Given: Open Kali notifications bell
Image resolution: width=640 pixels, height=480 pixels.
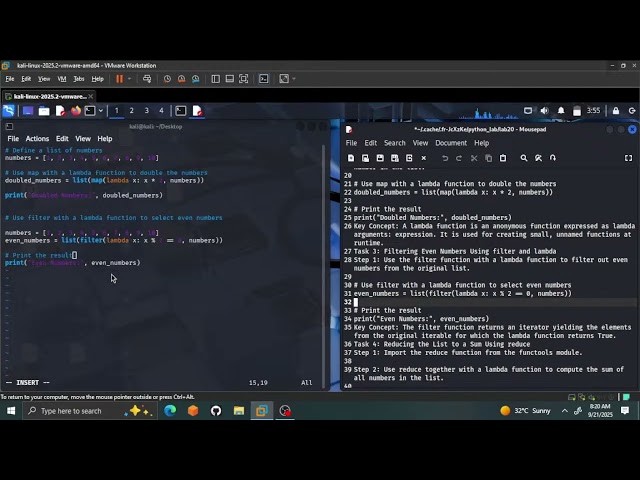Looking at the screenshot, I should coord(561,111).
